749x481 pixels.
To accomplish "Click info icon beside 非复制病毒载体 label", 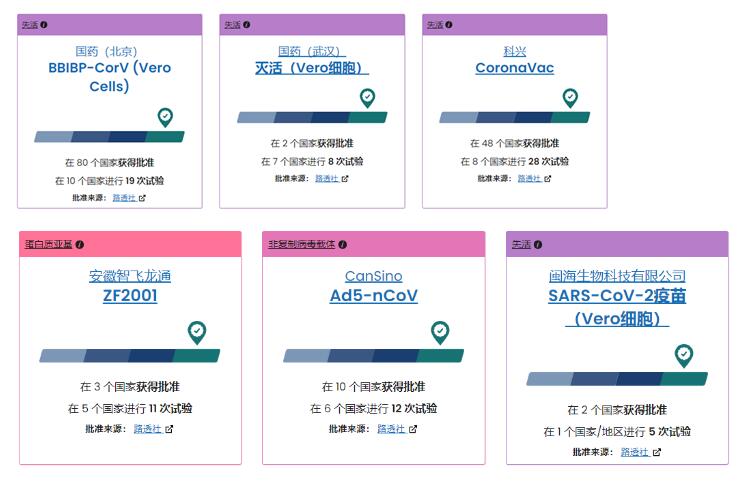I will (x=342, y=245).
